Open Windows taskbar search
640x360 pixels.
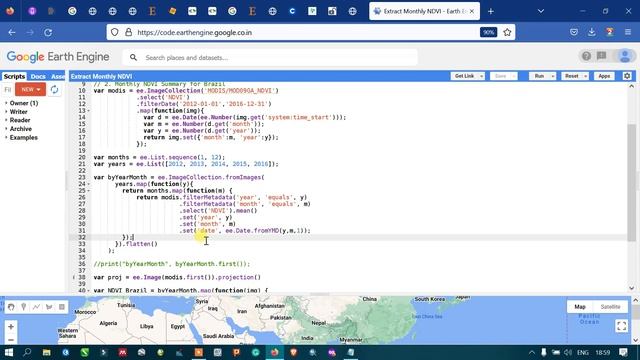(27, 352)
